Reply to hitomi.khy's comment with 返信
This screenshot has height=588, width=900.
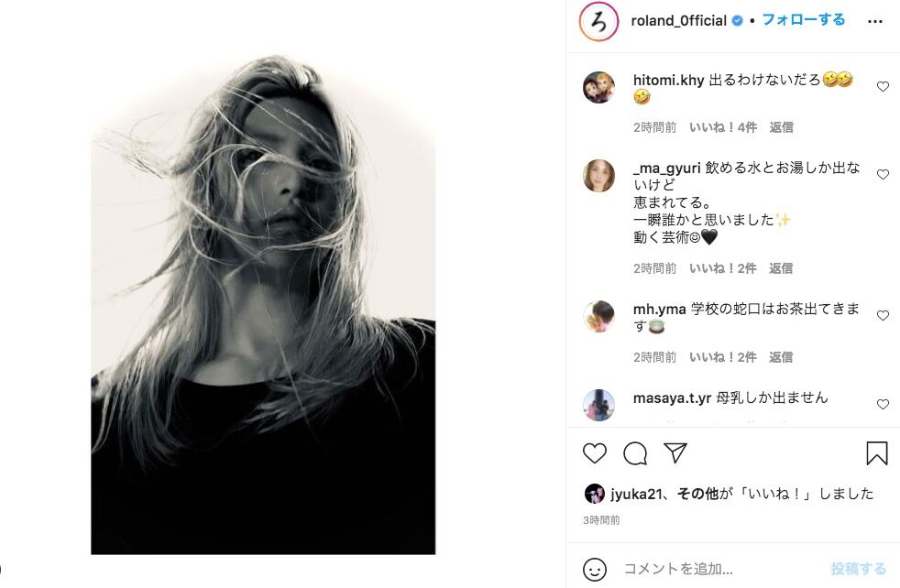[781, 127]
